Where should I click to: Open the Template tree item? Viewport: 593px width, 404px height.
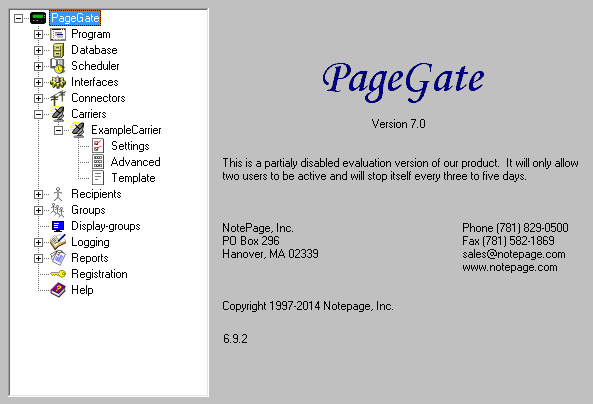(133, 178)
